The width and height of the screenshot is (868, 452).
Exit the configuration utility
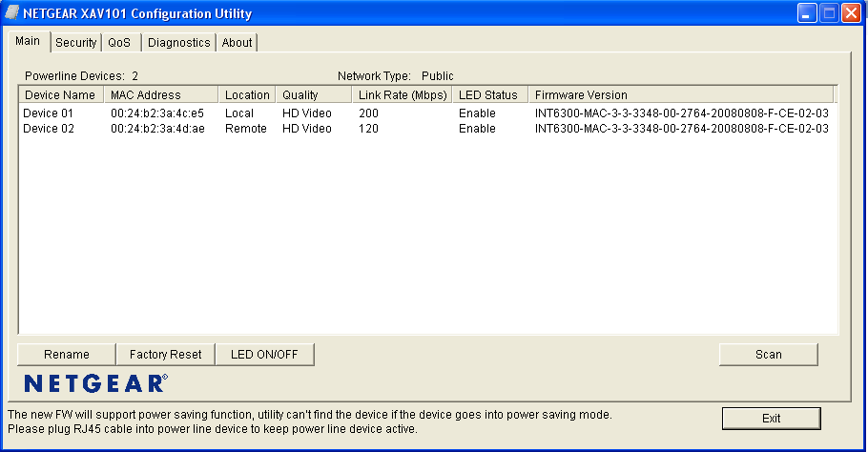coord(771,419)
